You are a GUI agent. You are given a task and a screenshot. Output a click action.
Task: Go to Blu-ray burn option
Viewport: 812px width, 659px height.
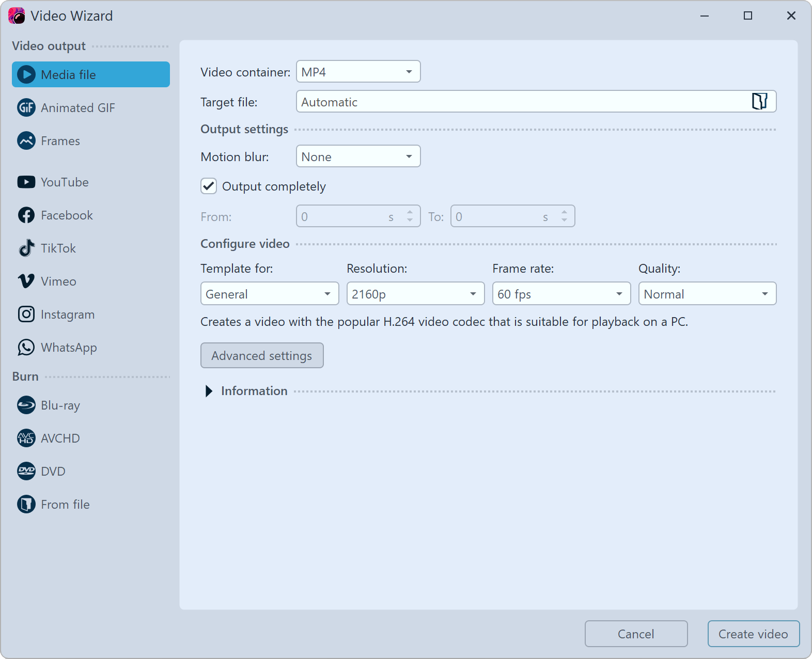pos(91,405)
